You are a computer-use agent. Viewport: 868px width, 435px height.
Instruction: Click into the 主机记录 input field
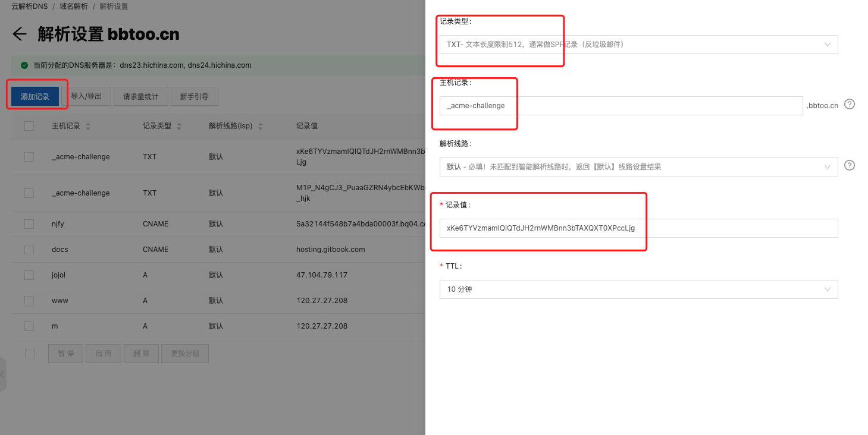[621, 106]
